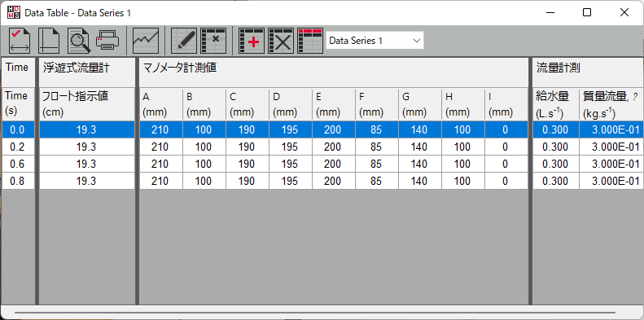Close the Data Table window
Viewport: 644px width, 320px height.
click(624, 13)
